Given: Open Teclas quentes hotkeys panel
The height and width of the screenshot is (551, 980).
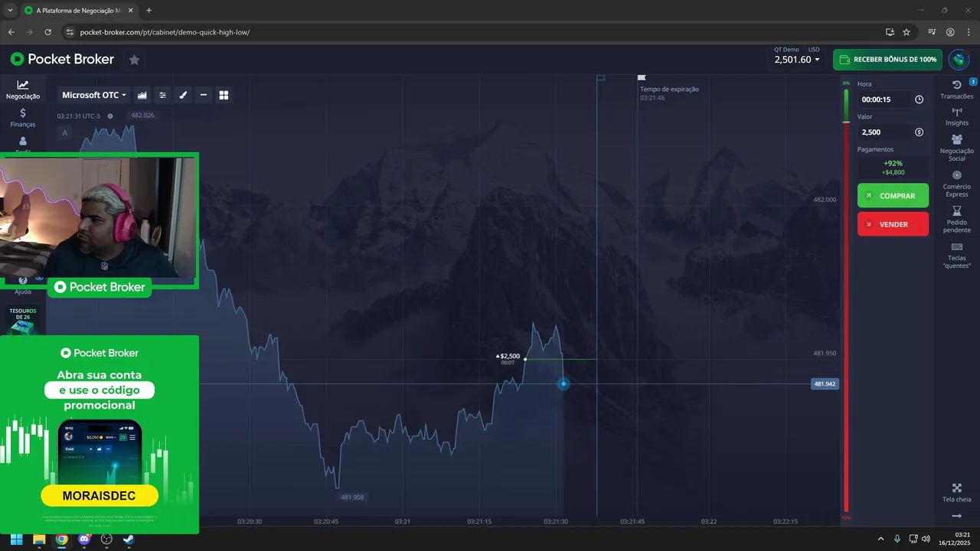Looking at the screenshot, I should pyautogui.click(x=957, y=256).
